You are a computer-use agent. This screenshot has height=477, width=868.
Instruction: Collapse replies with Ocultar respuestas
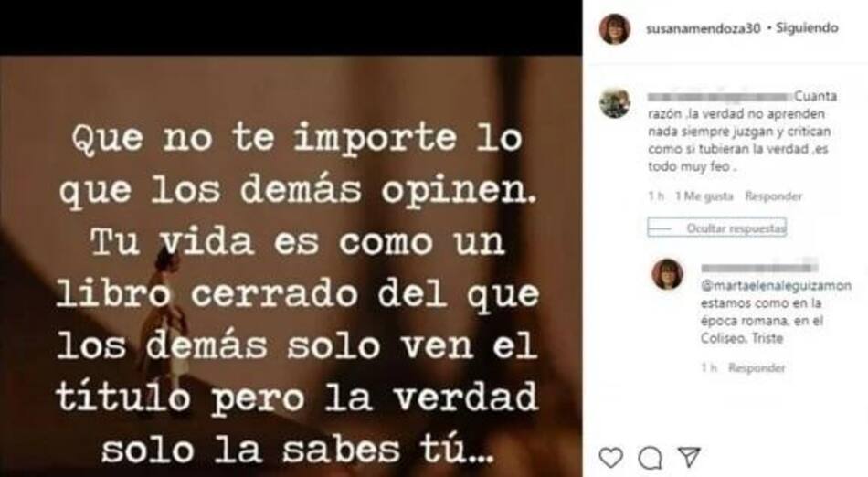736,228
